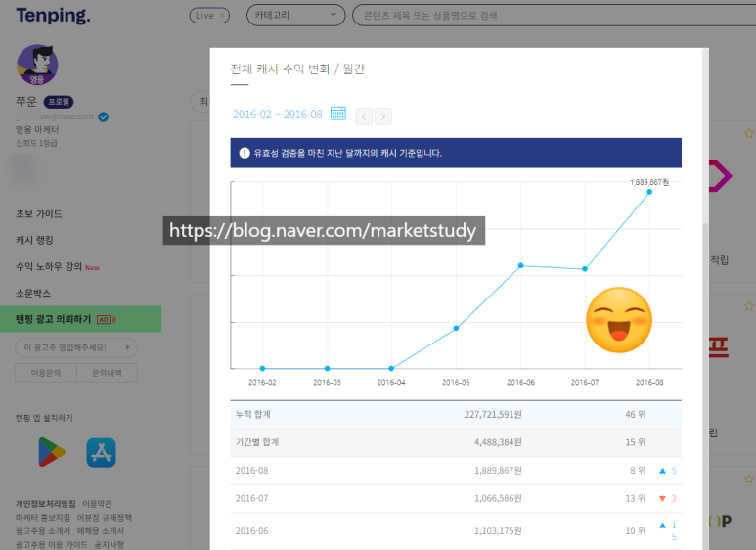Click the 1,889,867원 chart peak label

coord(649,182)
